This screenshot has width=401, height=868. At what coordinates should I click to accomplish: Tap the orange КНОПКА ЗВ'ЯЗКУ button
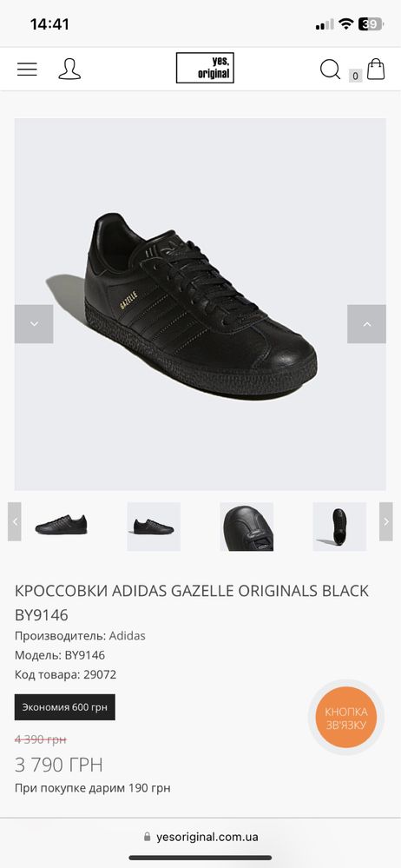(346, 718)
